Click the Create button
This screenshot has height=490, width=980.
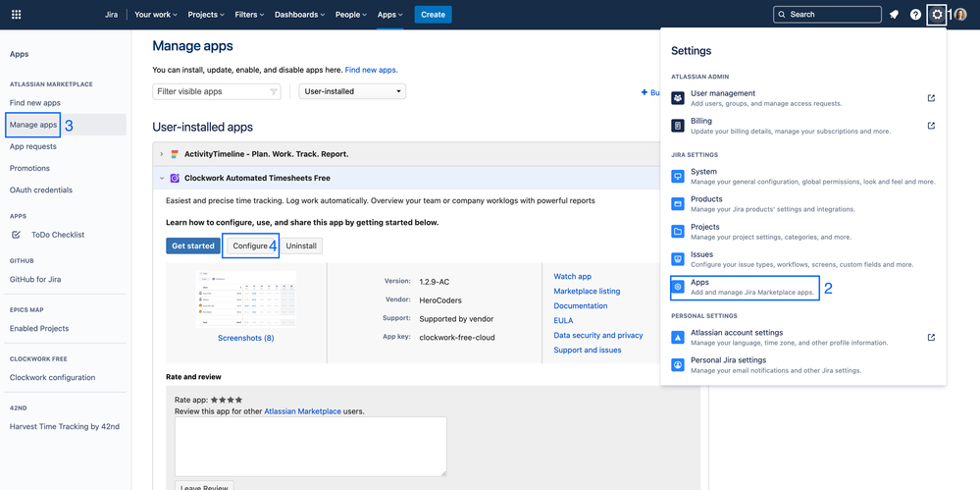pyautogui.click(x=434, y=15)
